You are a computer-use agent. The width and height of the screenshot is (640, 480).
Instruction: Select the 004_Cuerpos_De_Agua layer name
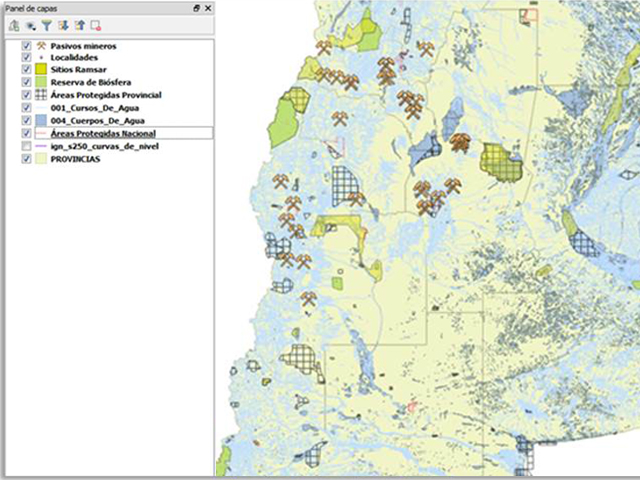(x=98, y=121)
